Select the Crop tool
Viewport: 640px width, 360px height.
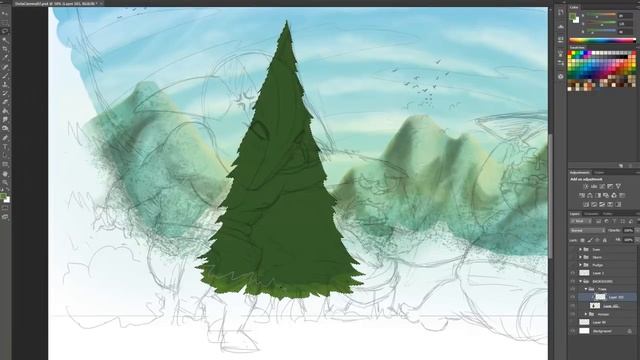point(5,49)
